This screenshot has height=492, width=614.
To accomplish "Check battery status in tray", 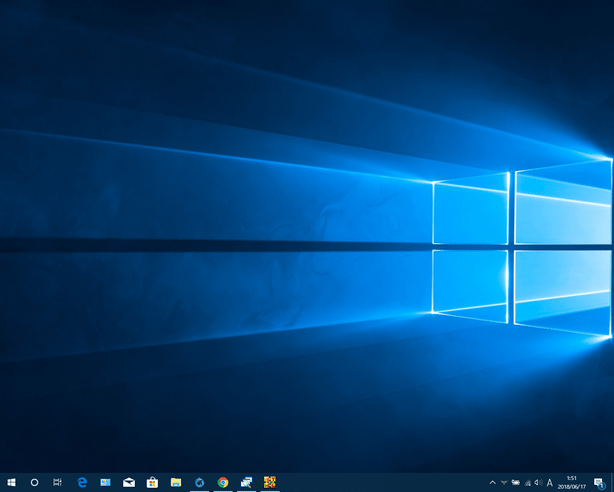I will pyautogui.click(x=516, y=483).
